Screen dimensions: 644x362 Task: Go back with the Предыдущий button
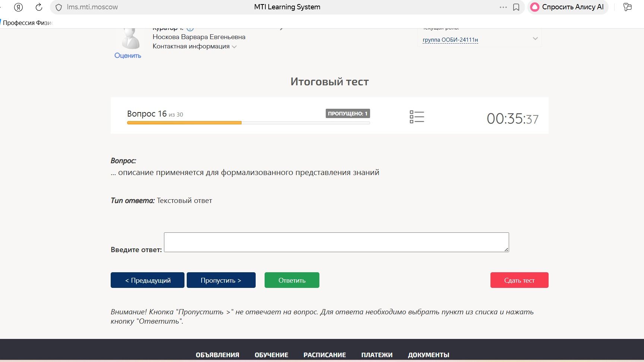click(148, 280)
